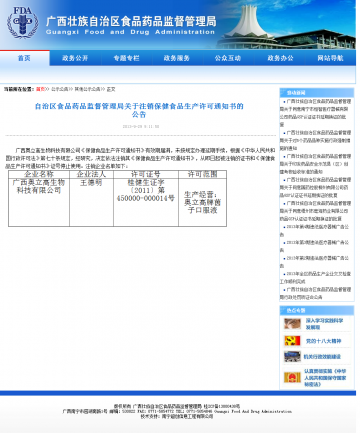Click the 生产经营 奥立高酵菌子口服液 cell
The height and width of the screenshot is (433, 360).
click(x=202, y=202)
